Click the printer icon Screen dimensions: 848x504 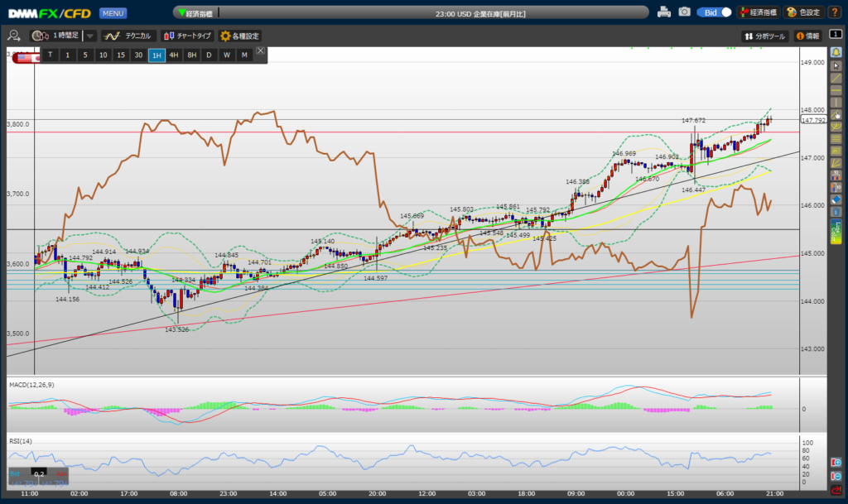[663, 12]
